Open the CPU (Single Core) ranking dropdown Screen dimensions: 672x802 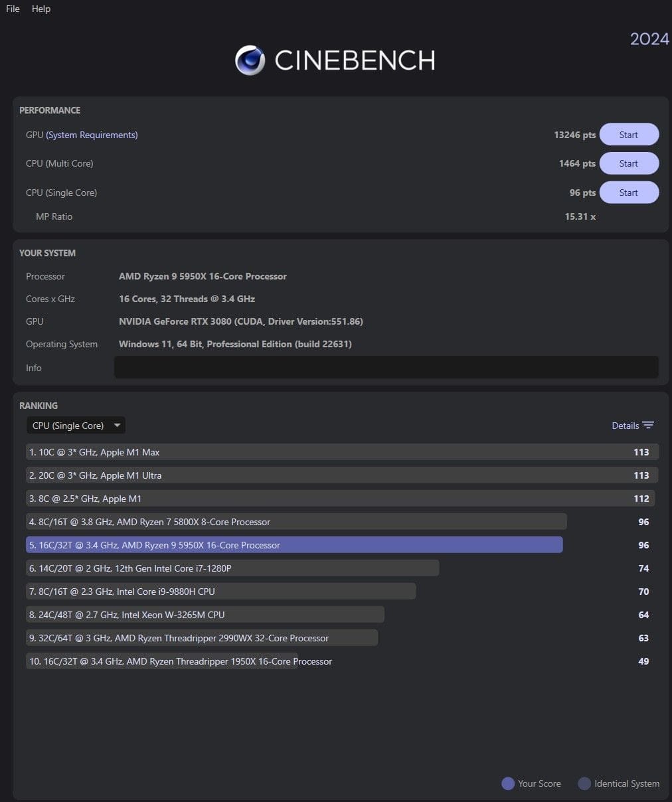click(x=76, y=426)
